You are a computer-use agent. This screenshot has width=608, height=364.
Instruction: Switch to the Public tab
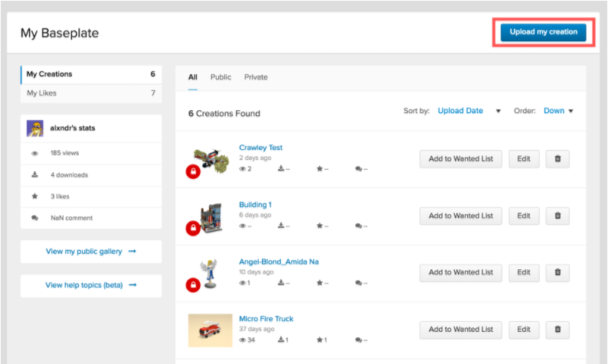pyautogui.click(x=221, y=77)
